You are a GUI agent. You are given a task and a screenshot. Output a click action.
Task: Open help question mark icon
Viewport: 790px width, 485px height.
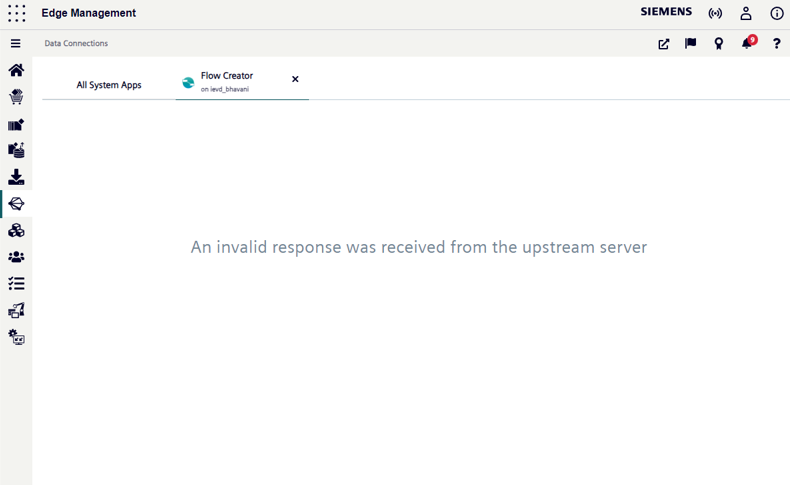tap(776, 44)
